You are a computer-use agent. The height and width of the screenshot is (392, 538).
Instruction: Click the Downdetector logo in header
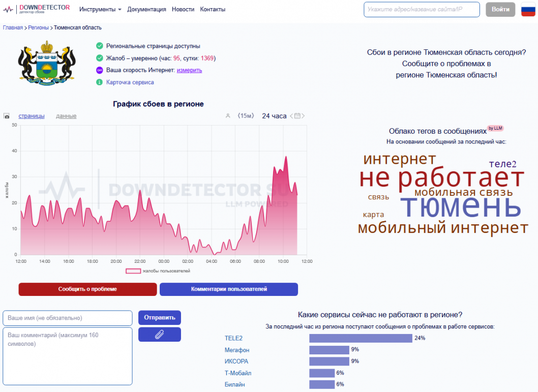click(37, 9)
